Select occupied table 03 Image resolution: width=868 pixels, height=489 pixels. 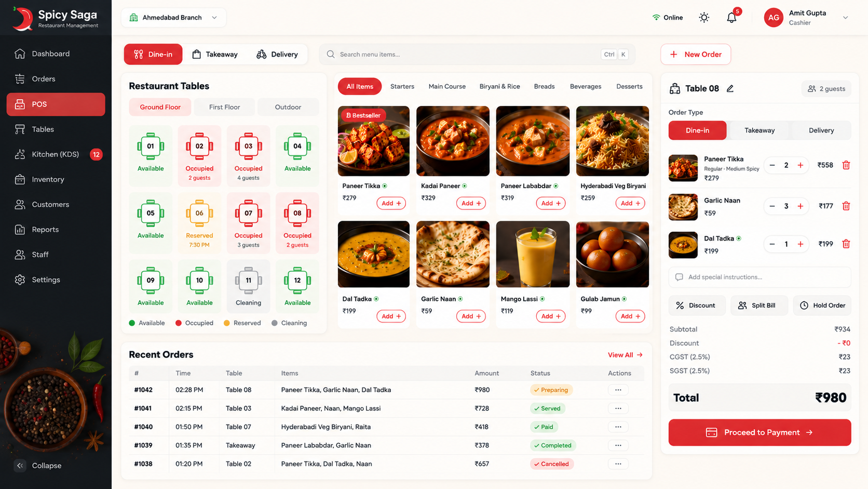click(248, 155)
